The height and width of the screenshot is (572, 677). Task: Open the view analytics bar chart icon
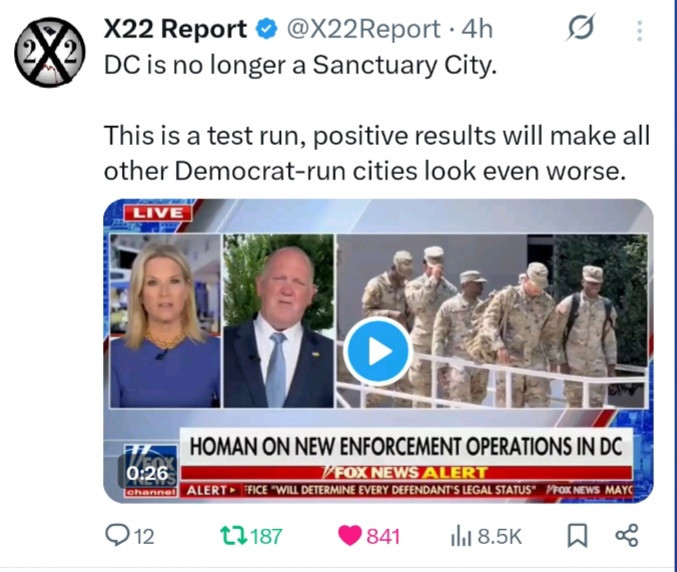(461, 536)
